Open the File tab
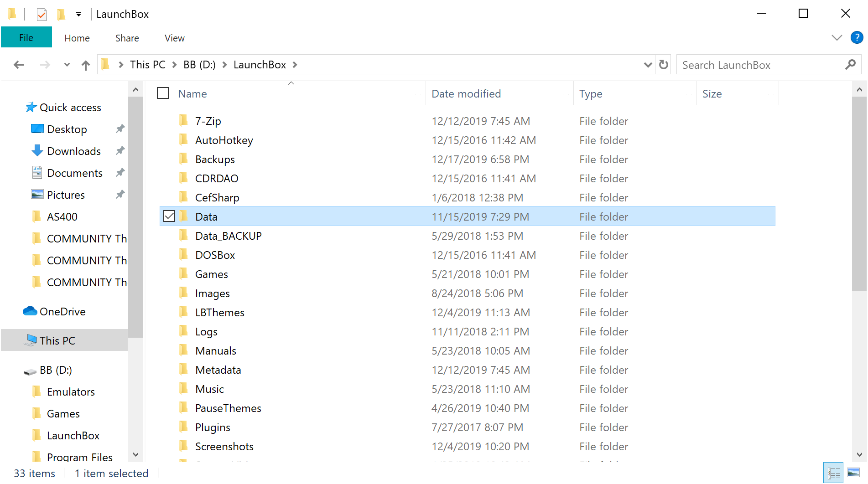Screen dimensions: 868x484 click(x=26, y=38)
